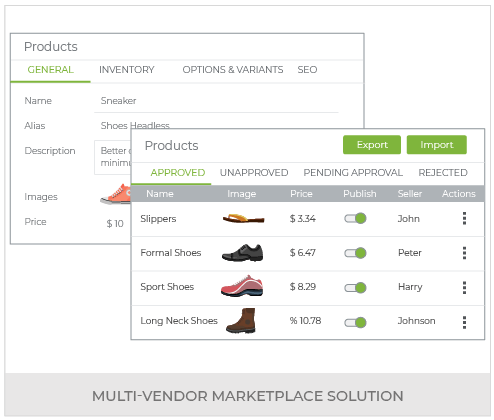Click the Price column header
This screenshot has height=420, width=494.
point(301,194)
